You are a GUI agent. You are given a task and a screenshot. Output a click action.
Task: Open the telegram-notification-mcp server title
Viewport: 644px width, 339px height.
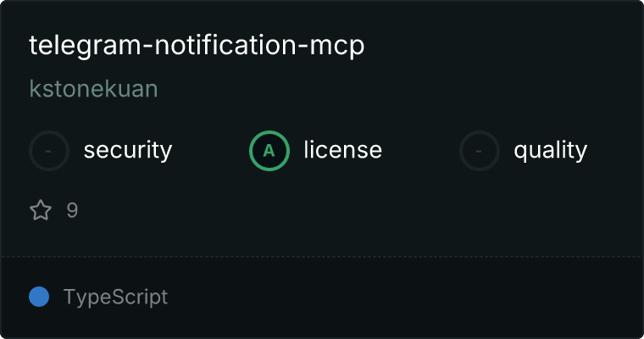197,46
